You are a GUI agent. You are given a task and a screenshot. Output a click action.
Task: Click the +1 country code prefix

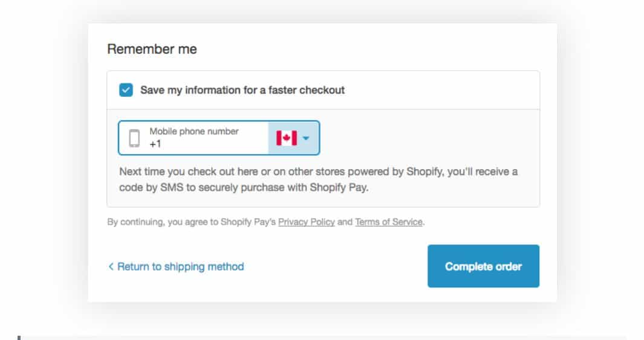click(155, 144)
